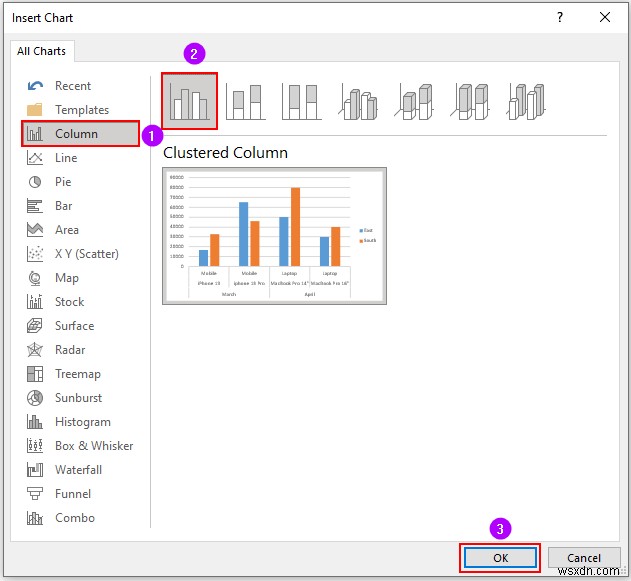The width and height of the screenshot is (631, 581).
Task: Select the Histogram chart category
Action: click(80, 422)
